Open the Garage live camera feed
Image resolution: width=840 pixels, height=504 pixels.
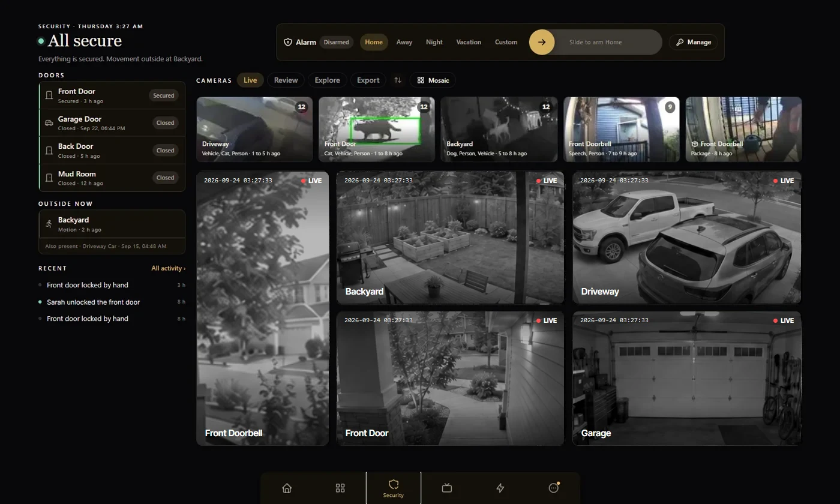687,379
